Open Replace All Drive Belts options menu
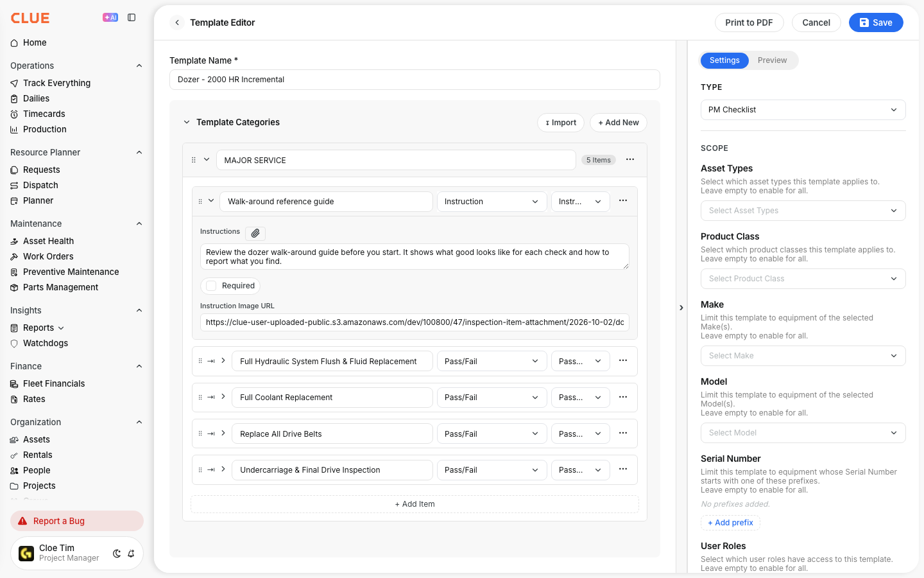 [623, 433]
